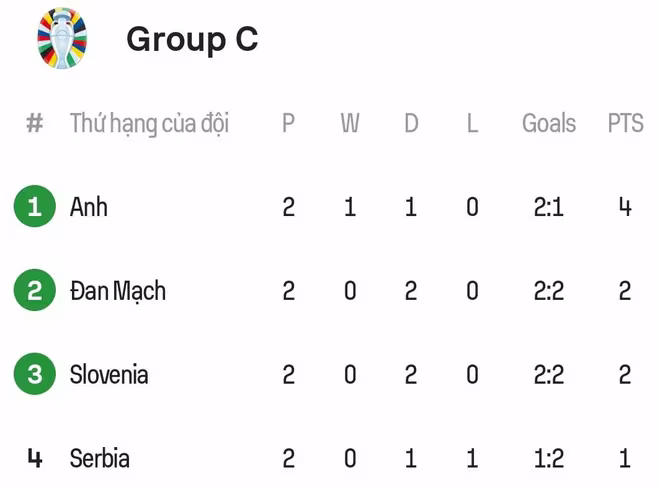Sort by the PTS column header
The width and height of the screenshot is (660, 488).
point(625,123)
